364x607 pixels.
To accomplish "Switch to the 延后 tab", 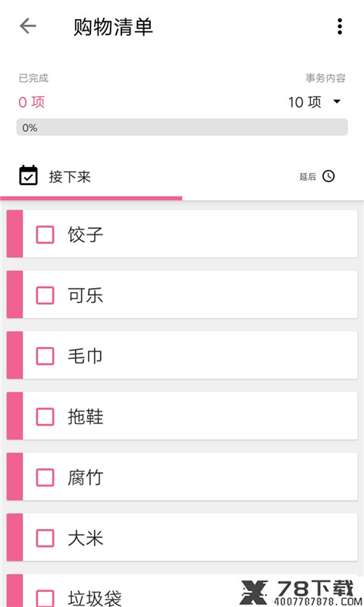I will click(x=273, y=177).
